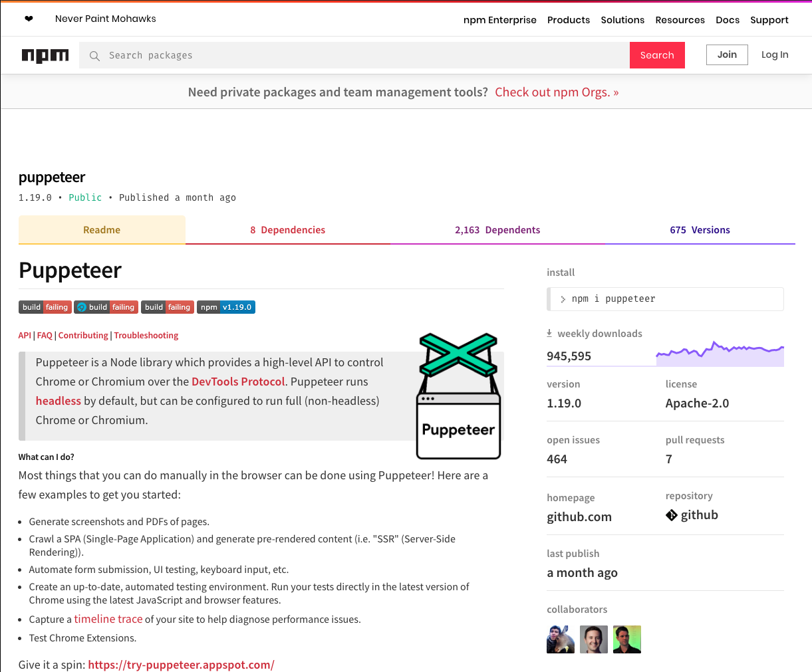Click the git repository icon
The image size is (812, 672).
(x=672, y=515)
